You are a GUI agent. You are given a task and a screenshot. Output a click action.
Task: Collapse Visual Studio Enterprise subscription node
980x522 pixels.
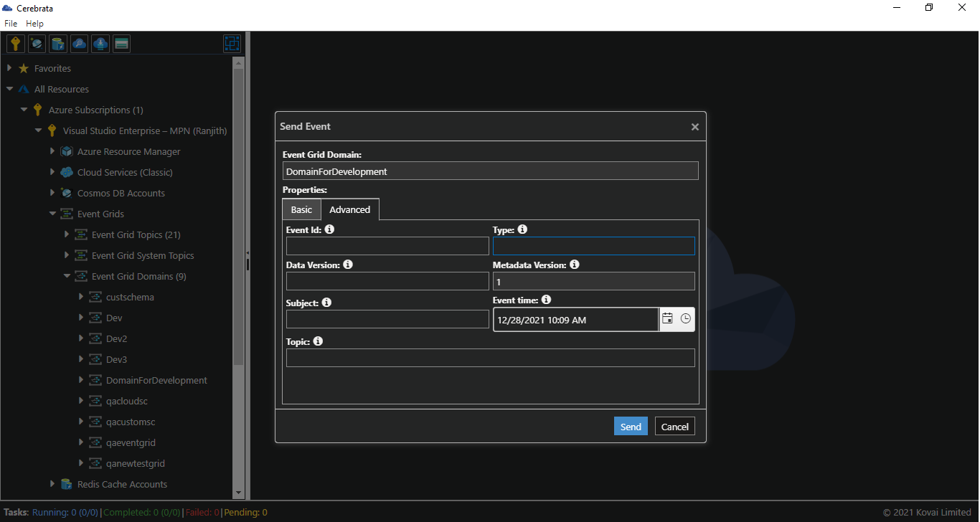click(38, 130)
